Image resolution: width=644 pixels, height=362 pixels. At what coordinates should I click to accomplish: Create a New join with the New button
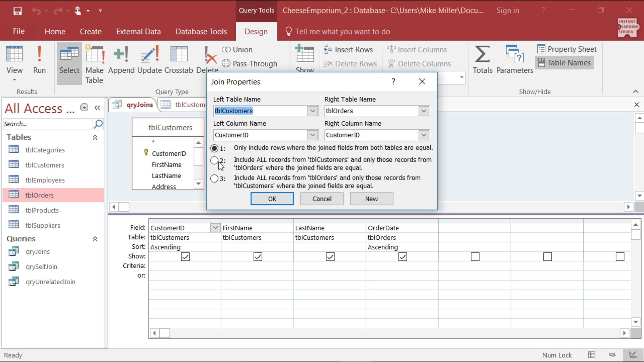click(371, 198)
